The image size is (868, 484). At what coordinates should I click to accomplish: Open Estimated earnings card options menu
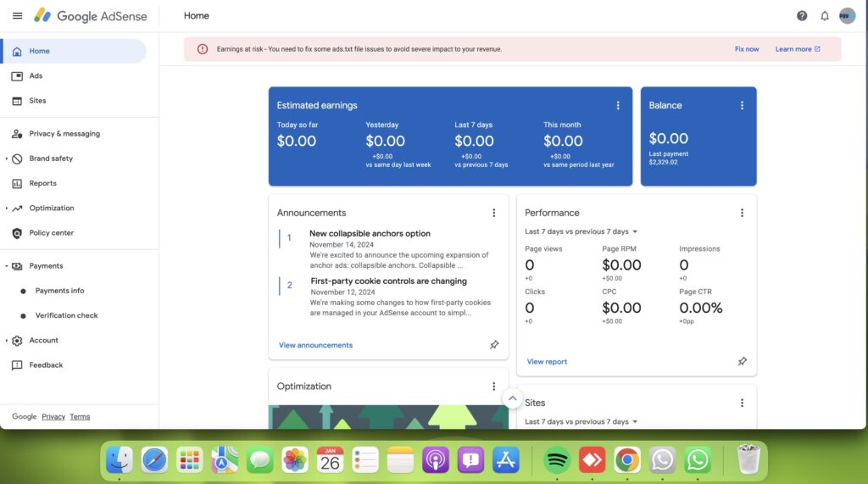618,105
